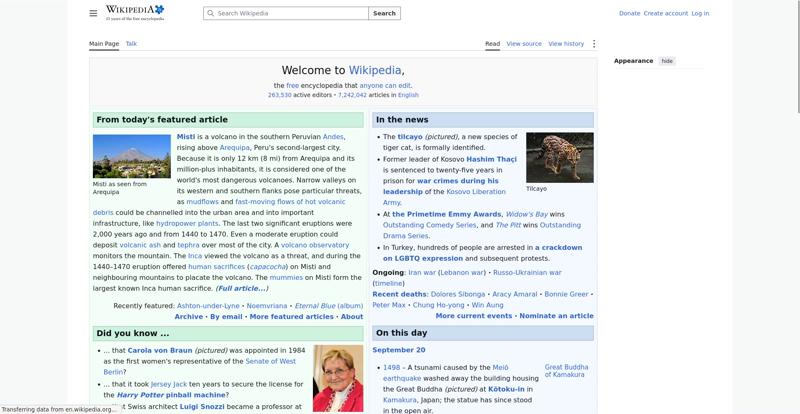Image resolution: width=800 pixels, height=414 pixels.
Task: Focus the Search Wikipedia input field
Action: click(286, 13)
